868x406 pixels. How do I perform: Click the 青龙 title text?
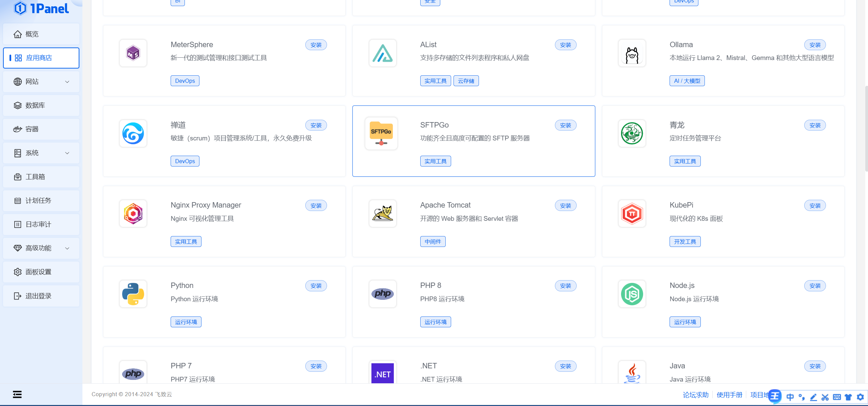click(x=677, y=125)
